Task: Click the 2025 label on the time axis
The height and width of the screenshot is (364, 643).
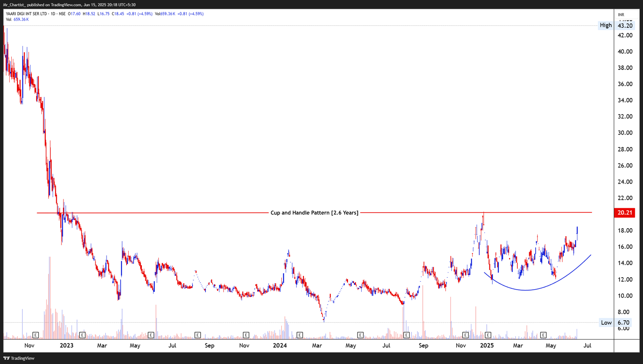Action: [x=488, y=345]
